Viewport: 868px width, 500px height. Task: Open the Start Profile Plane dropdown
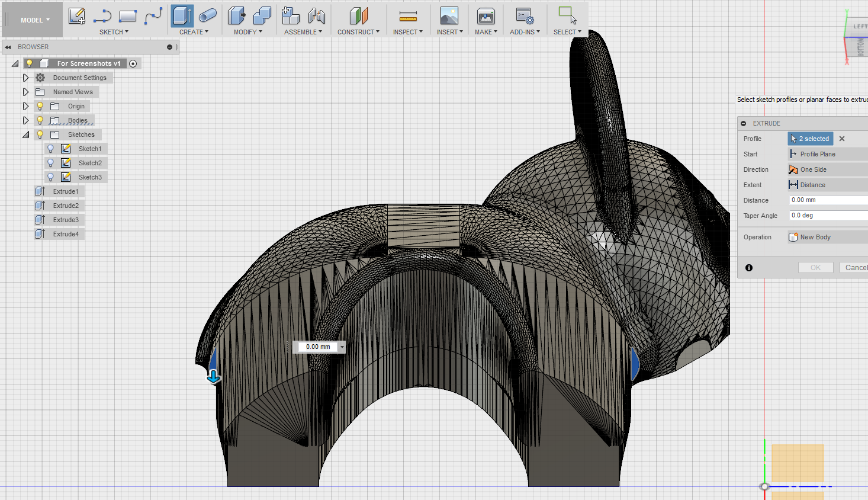(x=828, y=154)
